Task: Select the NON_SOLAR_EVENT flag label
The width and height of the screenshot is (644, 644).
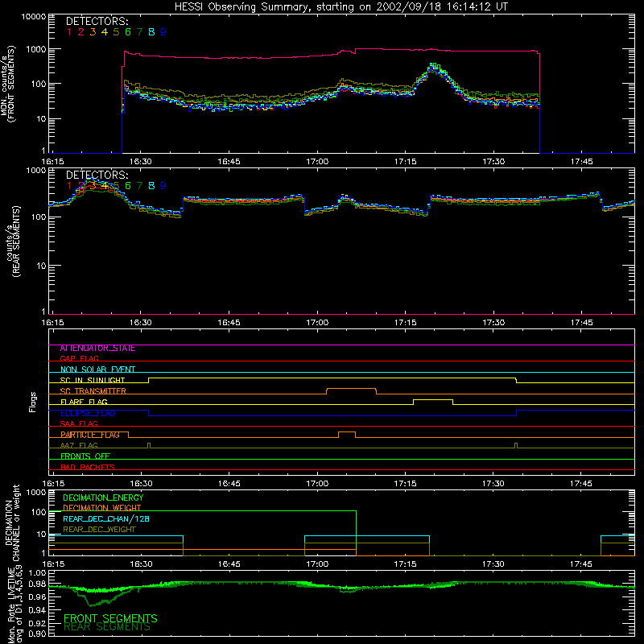Action: (97, 369)
